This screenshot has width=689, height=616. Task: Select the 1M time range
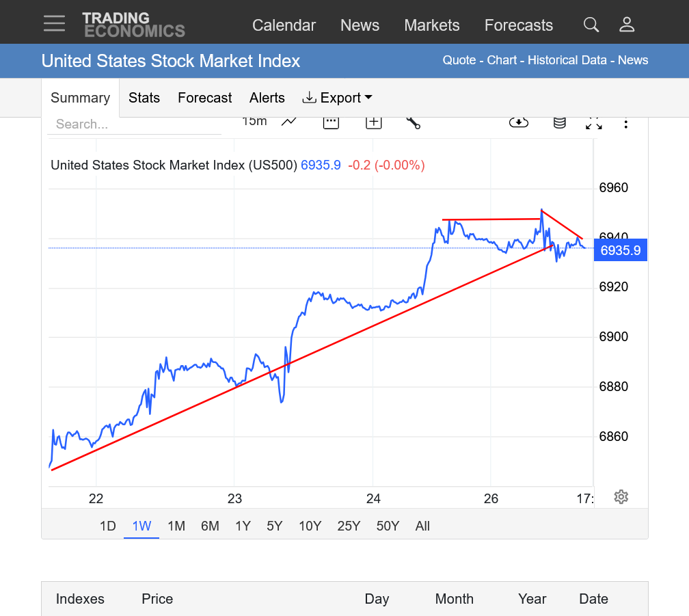click(x=176, y=526)
